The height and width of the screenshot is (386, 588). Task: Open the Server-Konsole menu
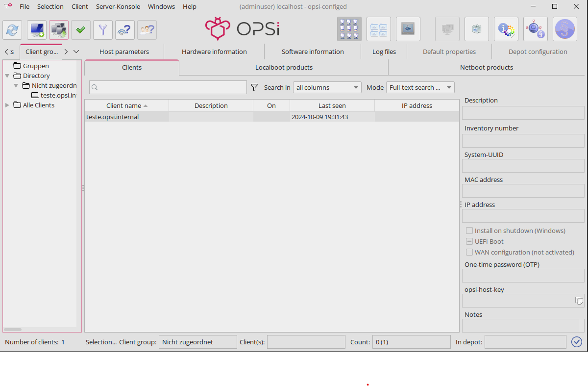click(x=118, y=6)
